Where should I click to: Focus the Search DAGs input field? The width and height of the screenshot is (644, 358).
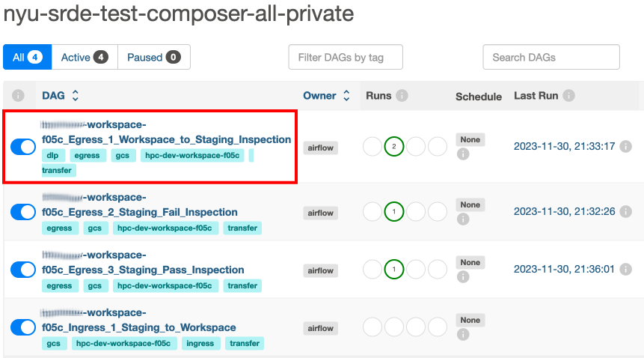click(551, 57)
